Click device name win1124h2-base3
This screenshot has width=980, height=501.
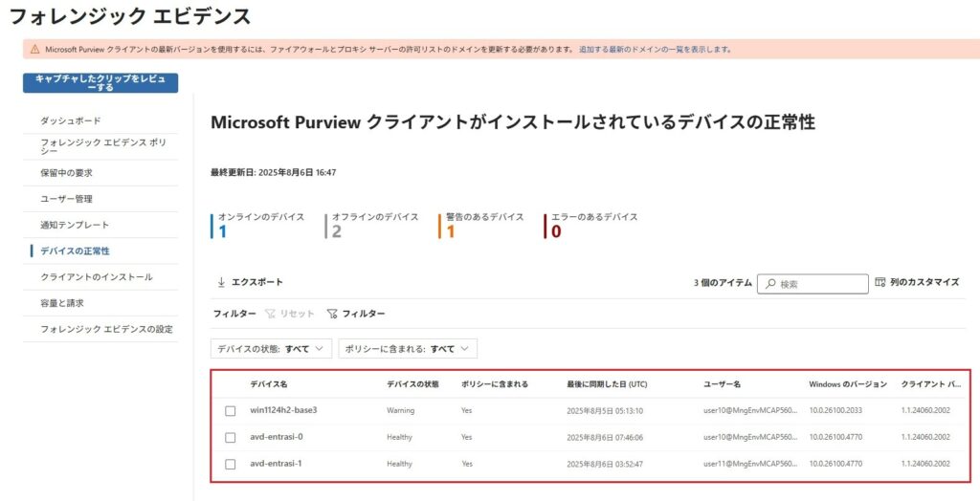tap(283, 410)
